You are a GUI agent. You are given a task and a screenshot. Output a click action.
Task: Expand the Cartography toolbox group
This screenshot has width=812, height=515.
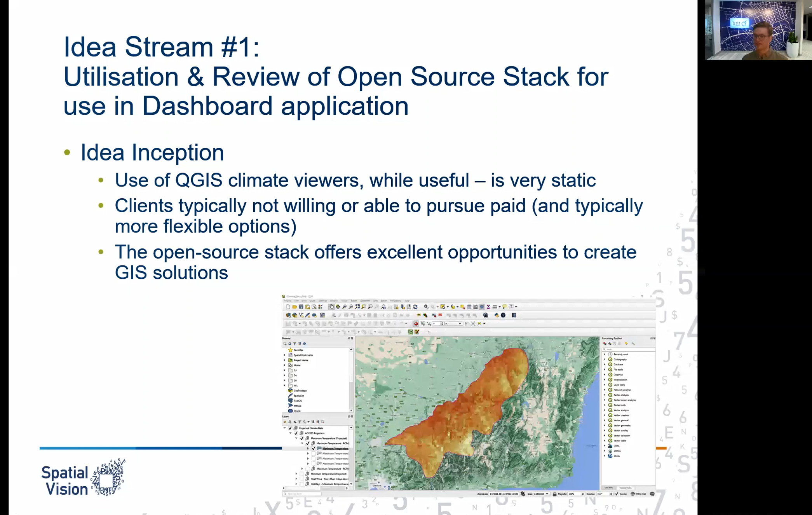coord(604,359)
